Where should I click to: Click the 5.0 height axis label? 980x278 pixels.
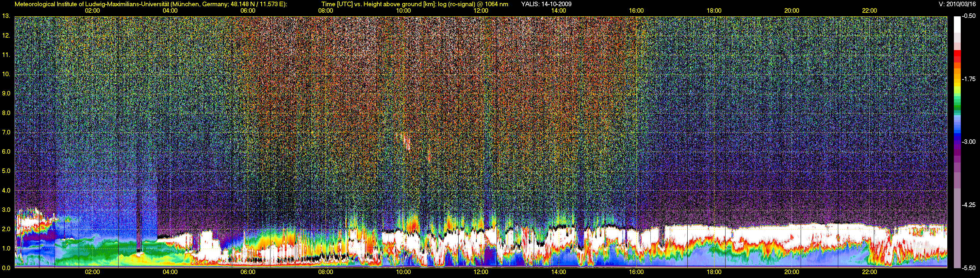(x=6, y=171)
